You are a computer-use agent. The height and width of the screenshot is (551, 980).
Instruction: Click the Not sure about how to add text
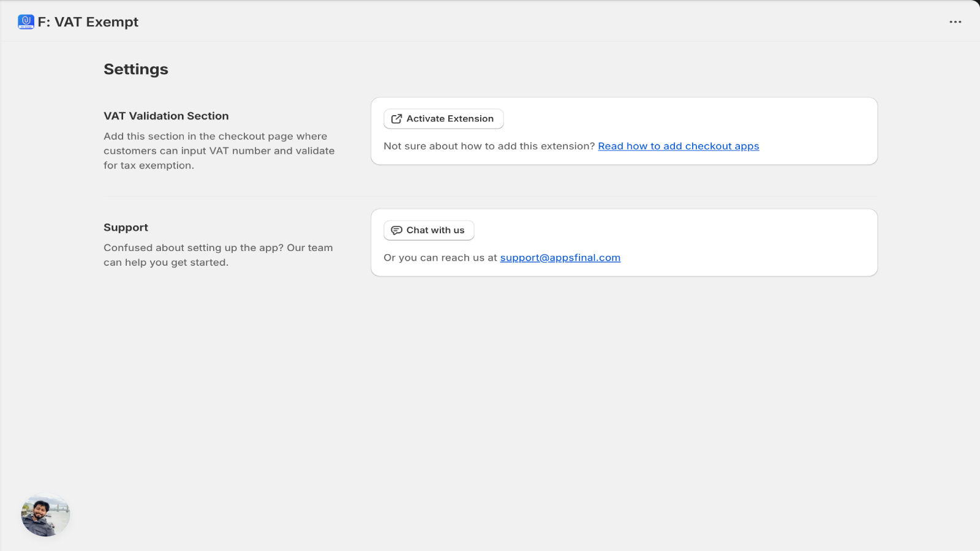(x=489, y=146)
